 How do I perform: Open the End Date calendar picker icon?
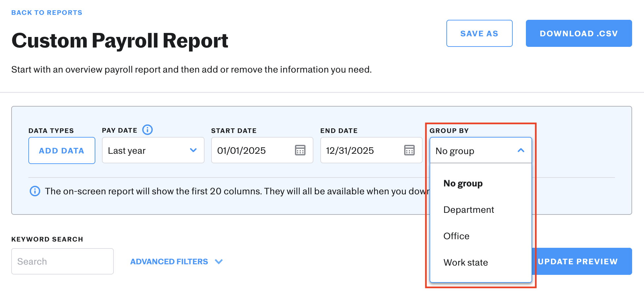click(x=409, y=150)
